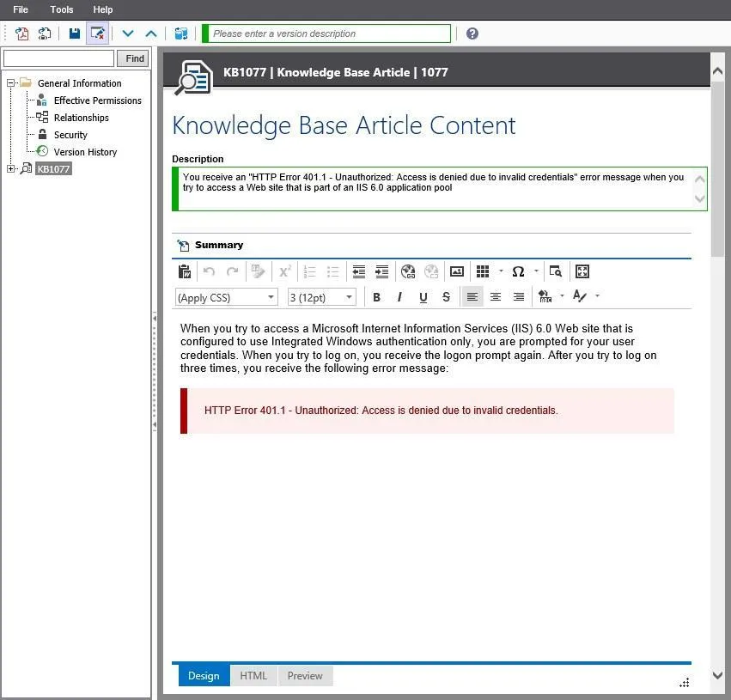Select Relationships in the tree
Screen dimensions: 731x700
point(81,118)
